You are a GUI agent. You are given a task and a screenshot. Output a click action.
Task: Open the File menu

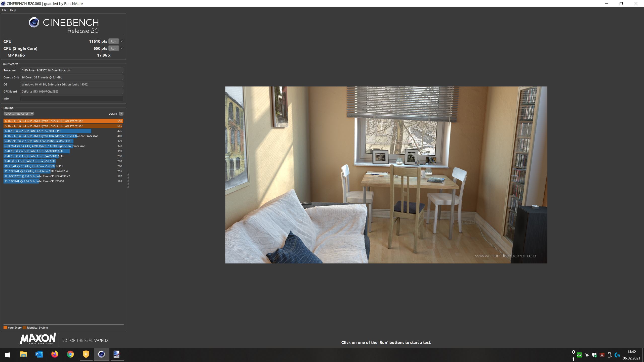4,10
